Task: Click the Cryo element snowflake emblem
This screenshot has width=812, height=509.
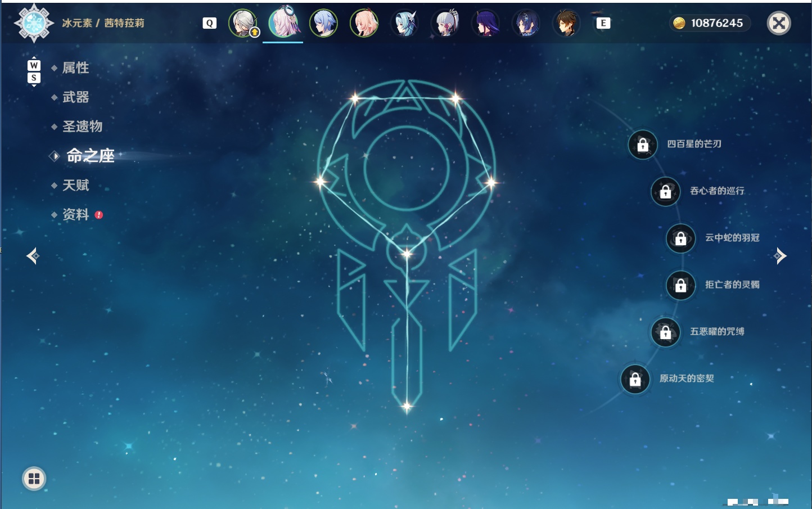Action: coord(34,23)
